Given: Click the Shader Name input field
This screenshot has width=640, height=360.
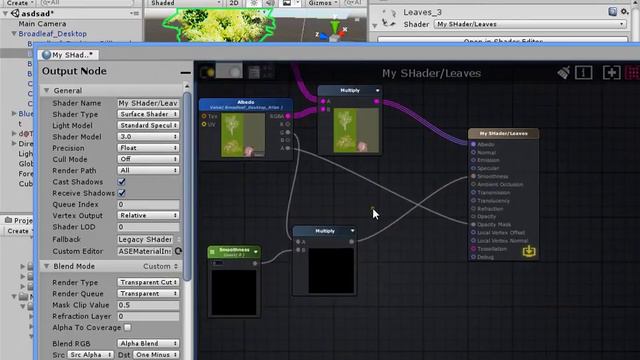Looking at the screenshot, I should tap(148, 103).
